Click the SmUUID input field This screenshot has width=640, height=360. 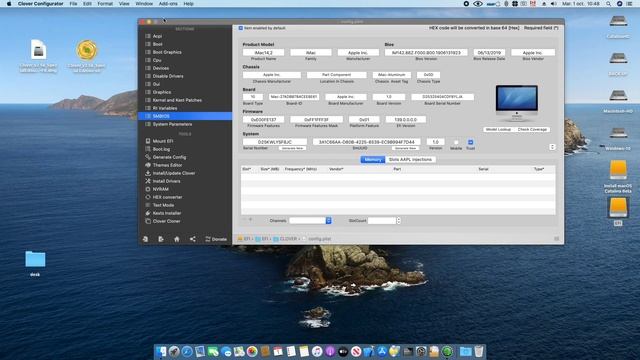coord(366,142)
